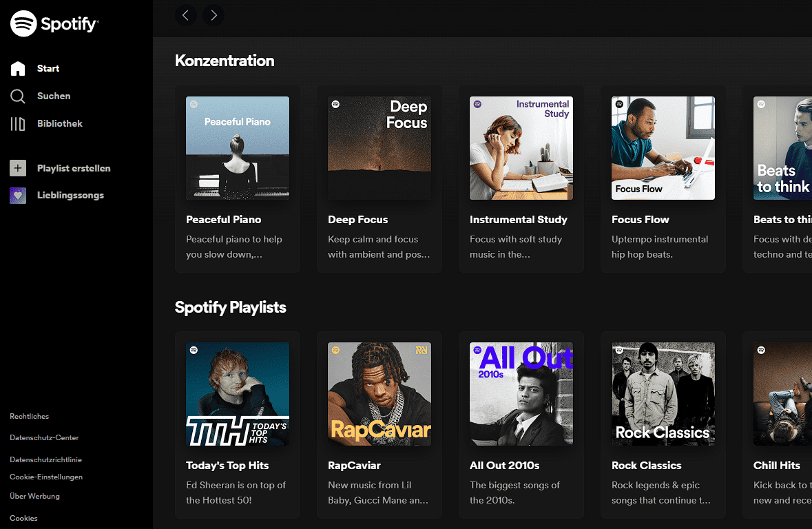Click the Chill Hits playlist title
This screenshot has height=529, width=812.
click(x=777, y=465)
